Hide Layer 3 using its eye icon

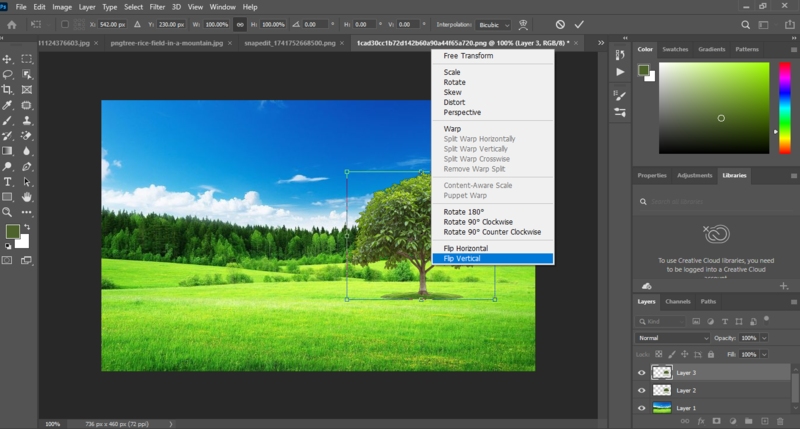click(642, 372)
